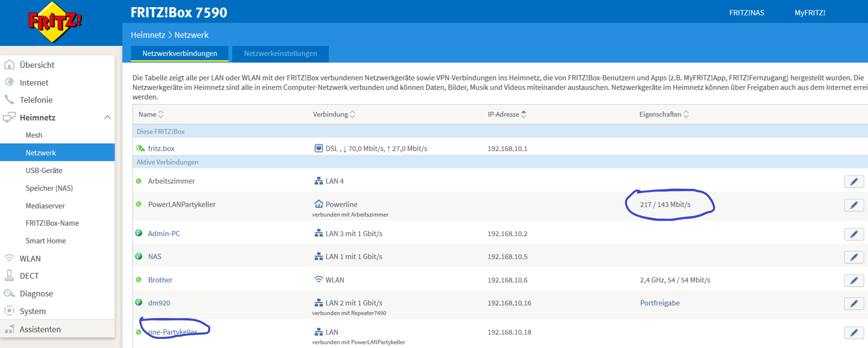The height and width of the screenshot is (348, 868).
Task: Select the Netzwerkverbindungen tab
Action: [180, 53]
